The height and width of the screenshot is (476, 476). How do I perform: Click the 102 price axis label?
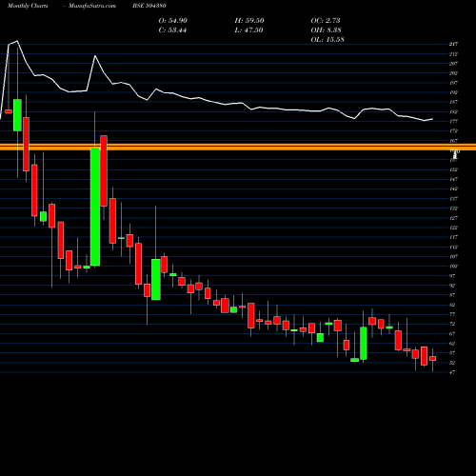coord(453,266)
